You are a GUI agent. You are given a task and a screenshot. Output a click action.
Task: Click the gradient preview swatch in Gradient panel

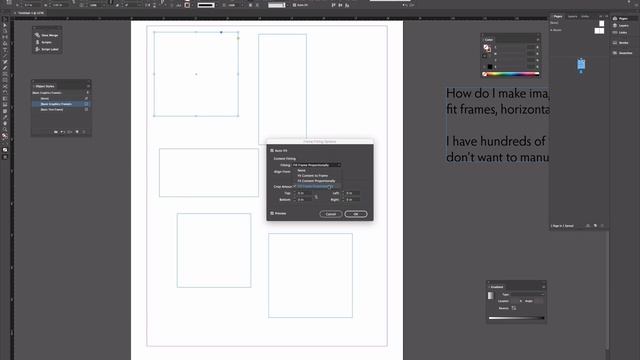(x=491, y=296)
